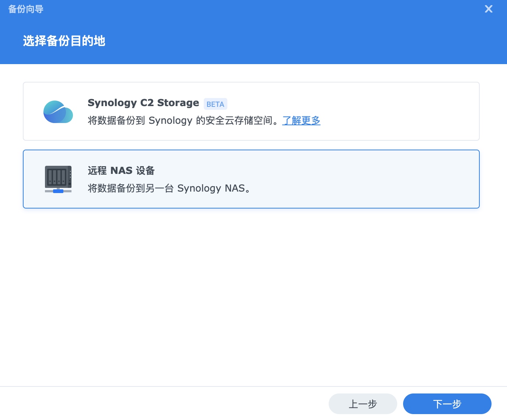The height and width of the screenshot is (420, 507).
Task: Click the 备份向导 window title
Action: pyautogui.click(x=26, y=9)
